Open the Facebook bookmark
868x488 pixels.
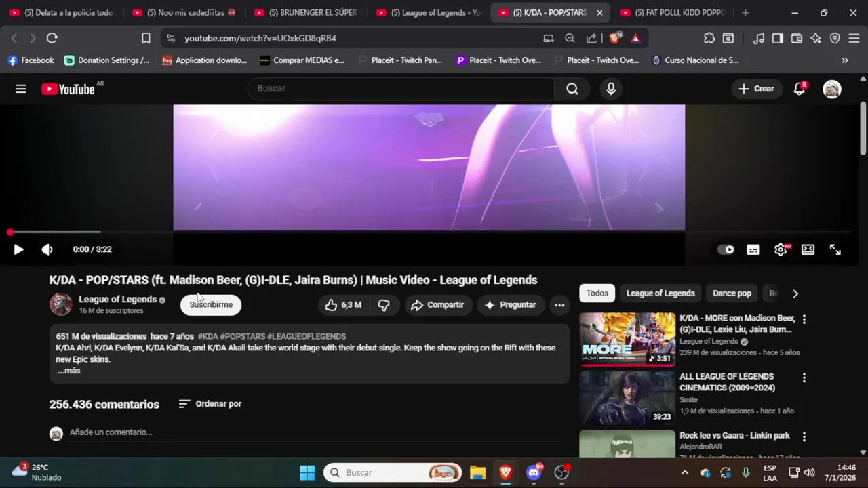click(x=31, y=60)
